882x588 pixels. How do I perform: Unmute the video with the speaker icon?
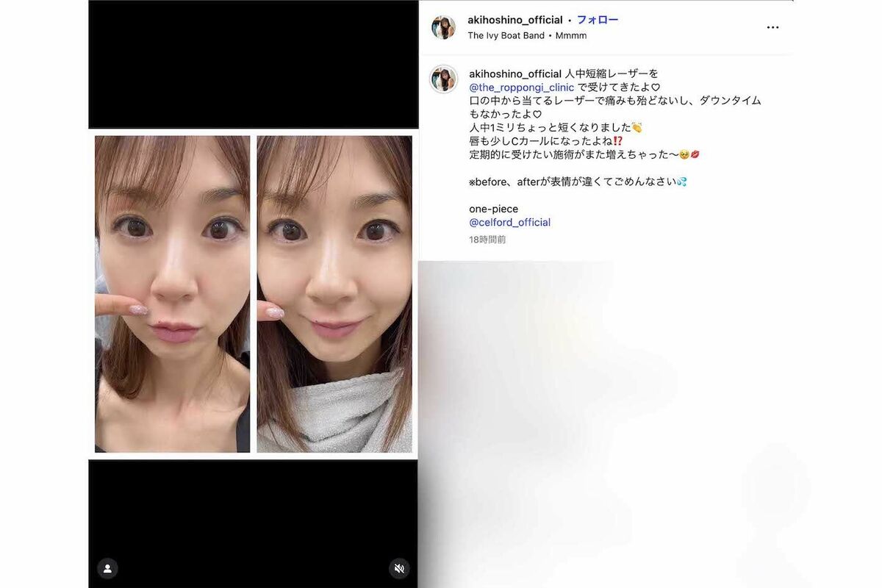click(x=399, y=568)
